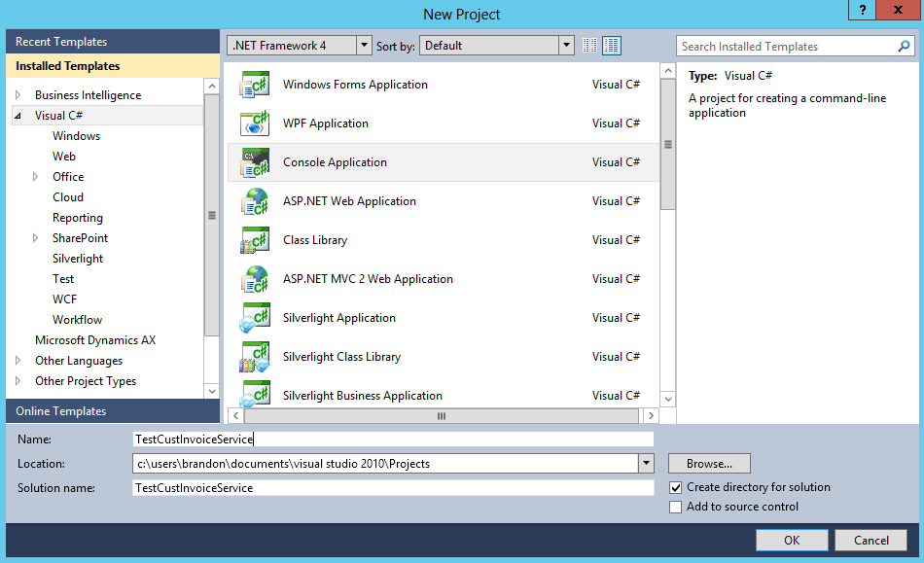Open the Installed Templates section

pos(113,66)
